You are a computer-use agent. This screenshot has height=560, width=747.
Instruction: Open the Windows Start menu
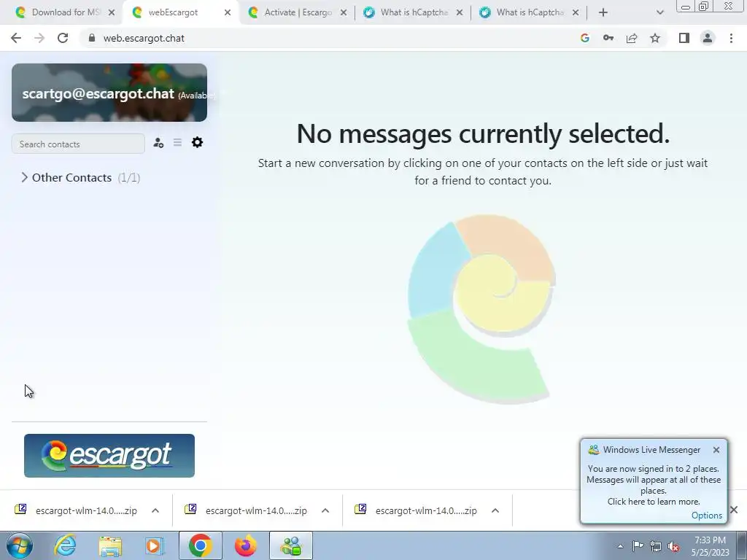pos(20,545)
